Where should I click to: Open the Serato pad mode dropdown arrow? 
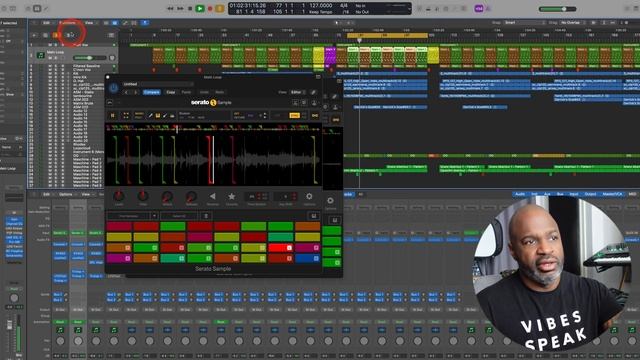tap(154, 216)
